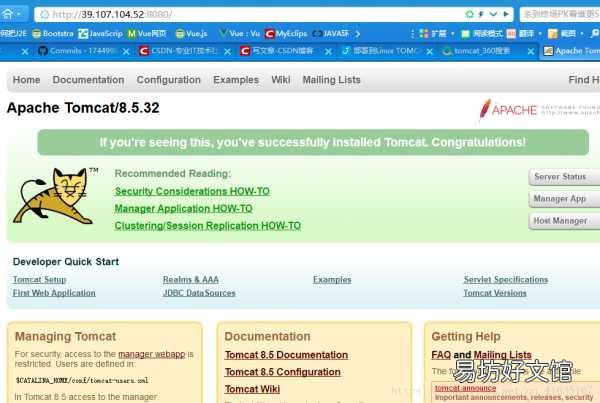Image resolution: width=600 pixels, height=403 pixels.
Task: Open Realms & AAA link
Action: point(191,280)
